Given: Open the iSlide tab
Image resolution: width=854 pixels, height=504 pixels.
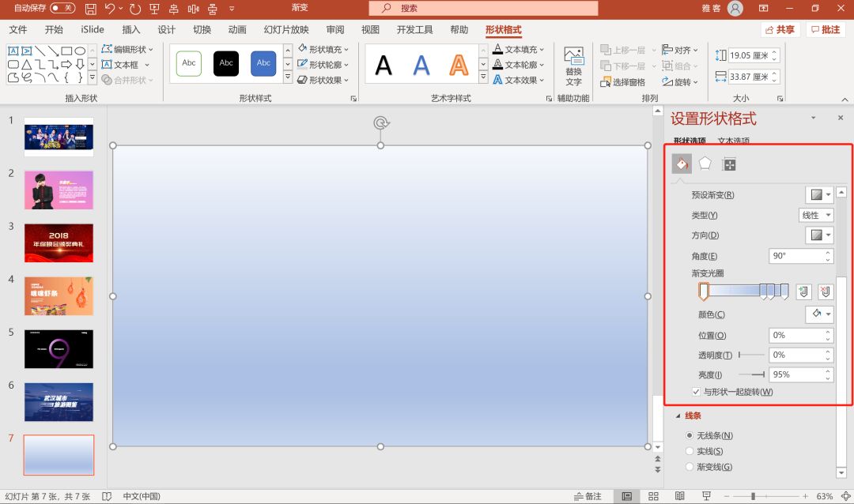Looking at the screenshot, I should (x=93, y=29).
